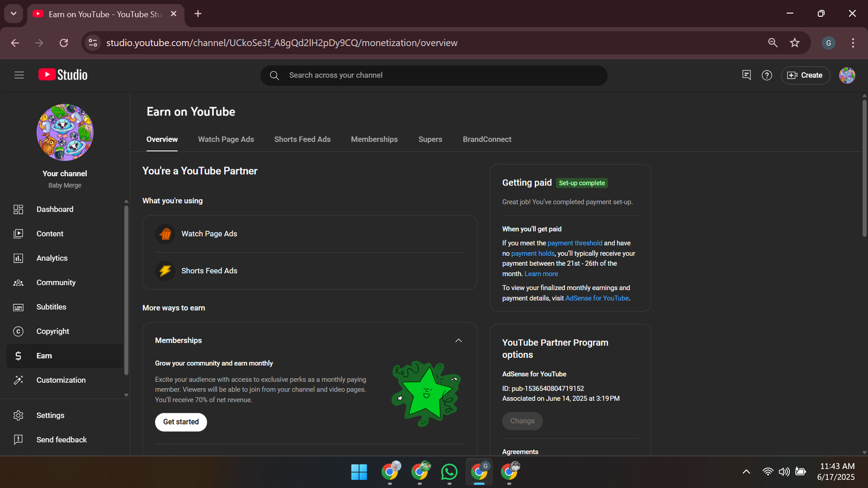
Task: Reload the page in Chrome
Action: click(x=63, y=43)
